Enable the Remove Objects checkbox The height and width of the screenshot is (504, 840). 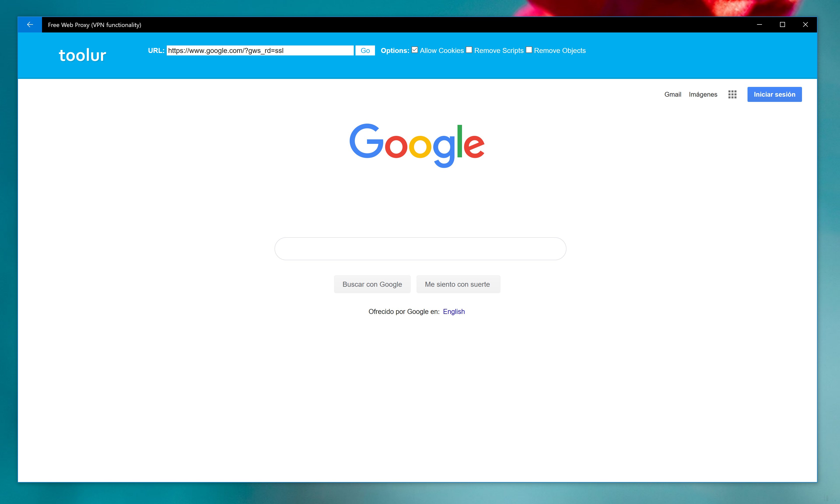[x=529, y=50]
